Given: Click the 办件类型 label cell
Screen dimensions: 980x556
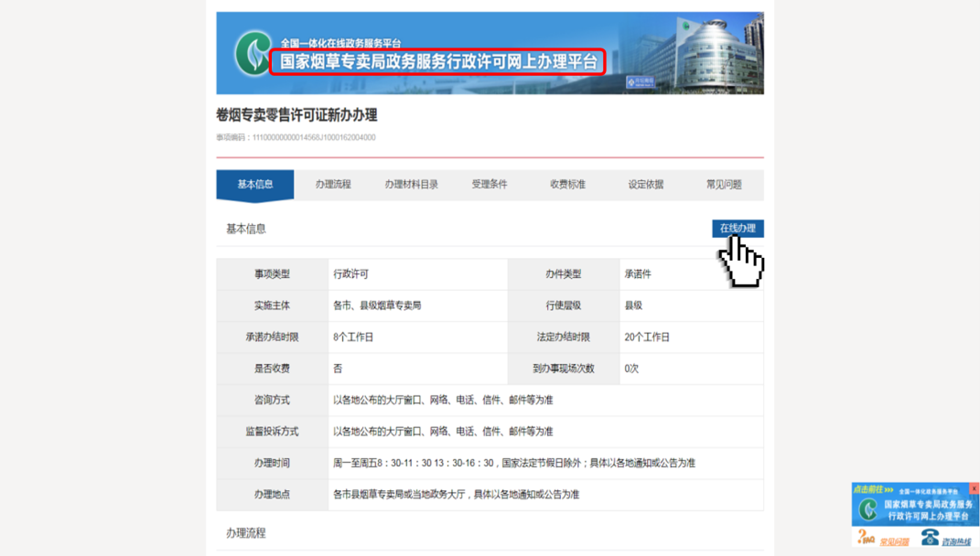Looking at the screenshot, I should (x=564, y=274).
